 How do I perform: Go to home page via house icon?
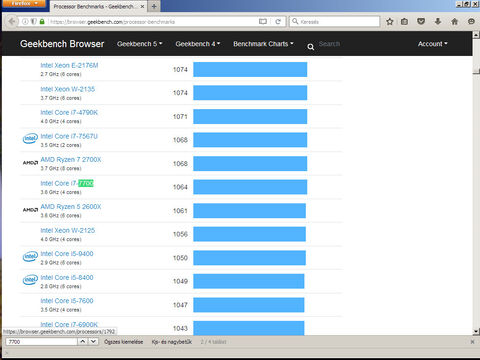click(x=454, y=22)
